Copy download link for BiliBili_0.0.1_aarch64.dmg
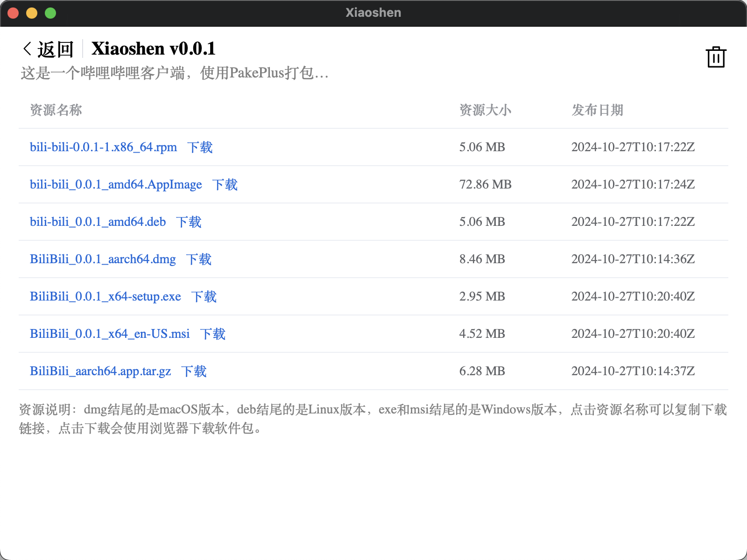Viewport: 747px width, 560px height. point(102,259)
